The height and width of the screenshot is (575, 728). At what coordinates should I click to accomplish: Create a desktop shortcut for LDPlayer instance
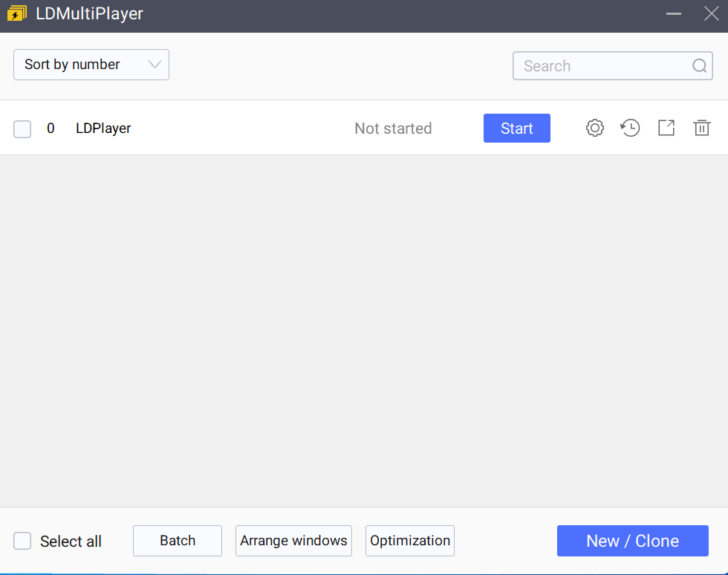click(666, 128)
